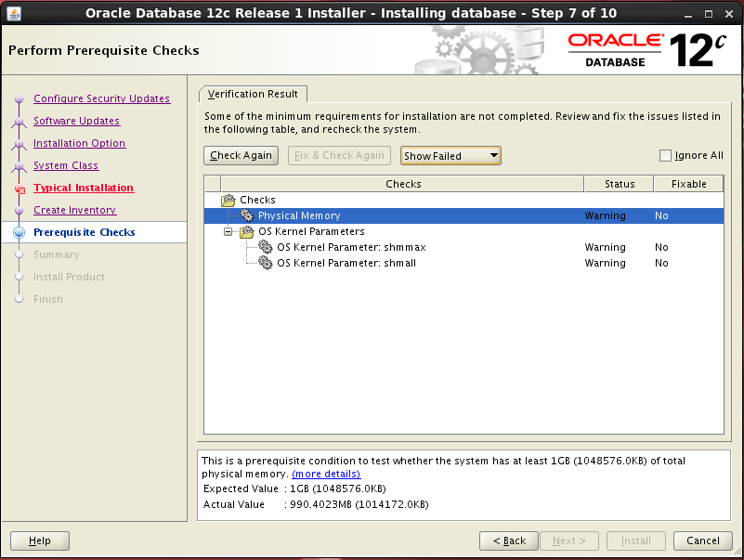This screenshot has width=744, height=560.
Task: Click Fixable 'No' for Physical Memory
Action: pos(661,215)
